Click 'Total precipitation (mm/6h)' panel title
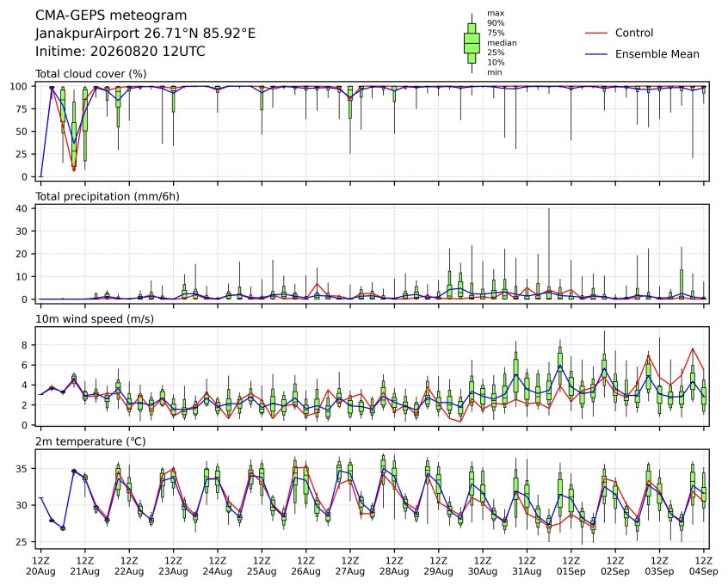Viewport: 728px width, 586px height. (108, 196)
